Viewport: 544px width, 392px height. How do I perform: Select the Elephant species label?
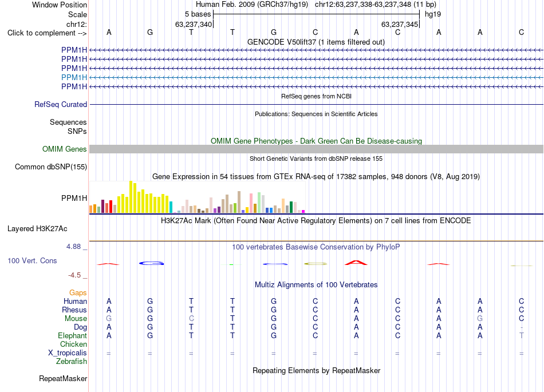click(72, 336)
